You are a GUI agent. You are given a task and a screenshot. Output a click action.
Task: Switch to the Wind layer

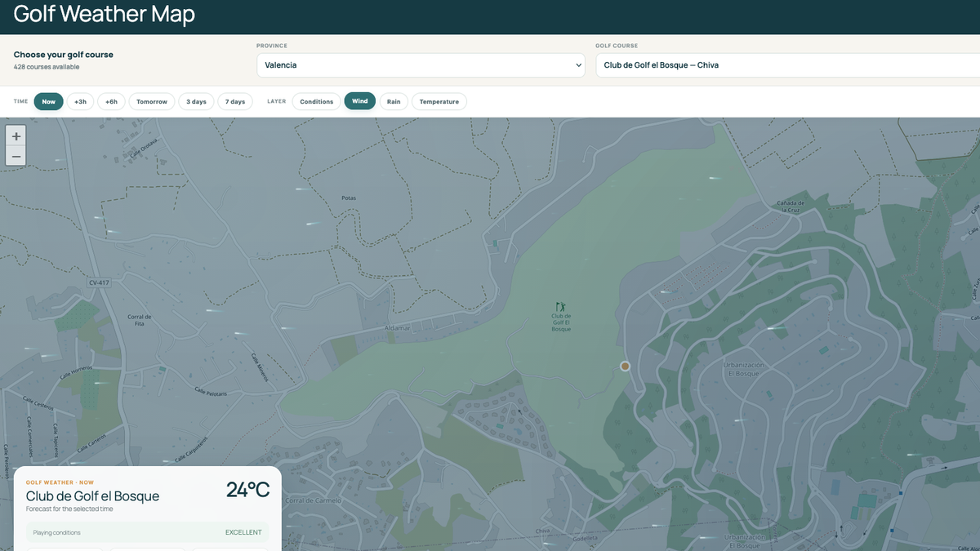tap(360, 101)
